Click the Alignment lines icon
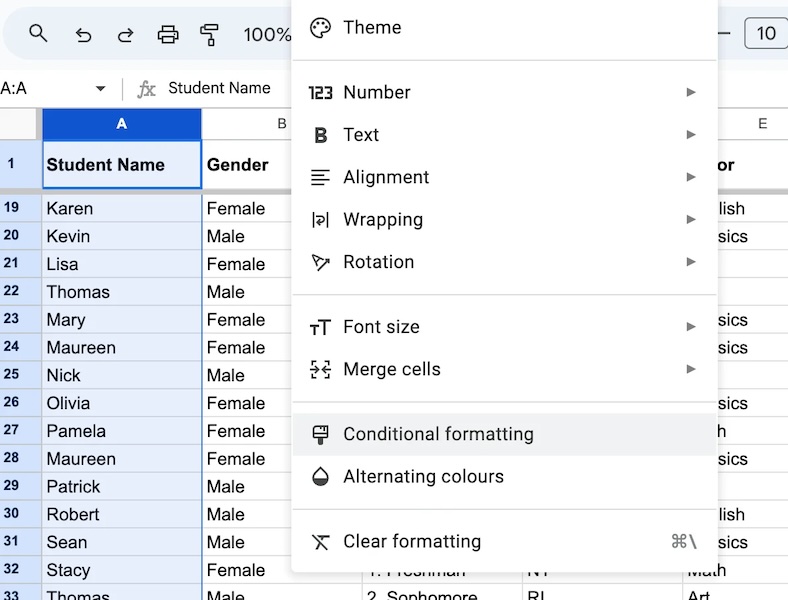The height and width of the screenshot is (600, 788). click(x=321, y=177)
